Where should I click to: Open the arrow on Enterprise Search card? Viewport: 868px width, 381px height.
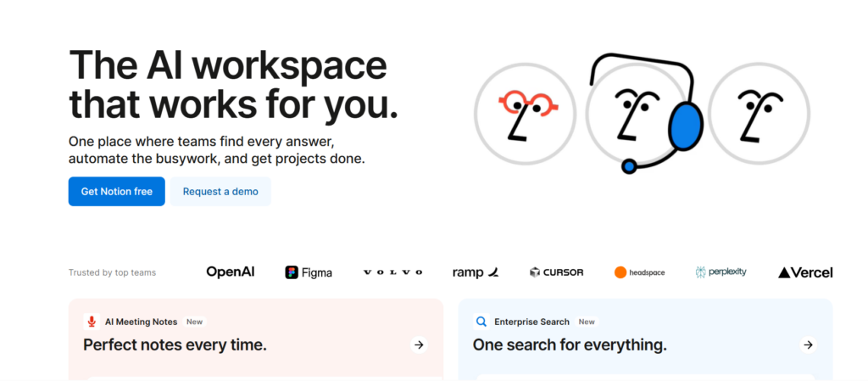tap(808, 345)
